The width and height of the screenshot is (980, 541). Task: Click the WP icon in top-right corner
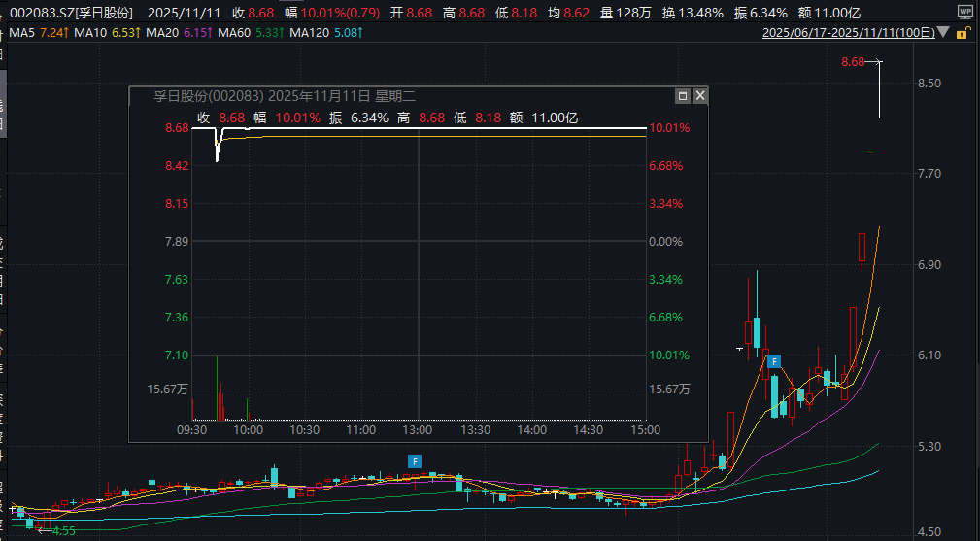click(x=963, y=13)
